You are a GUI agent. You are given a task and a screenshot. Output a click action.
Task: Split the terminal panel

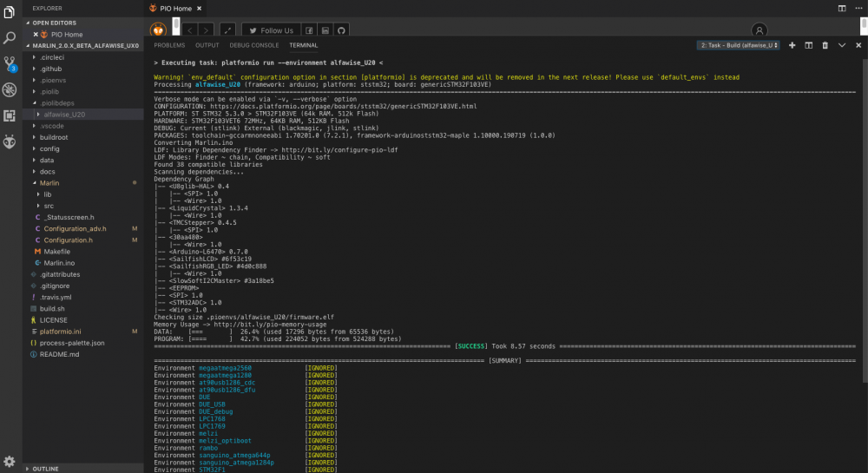[809, 45]
